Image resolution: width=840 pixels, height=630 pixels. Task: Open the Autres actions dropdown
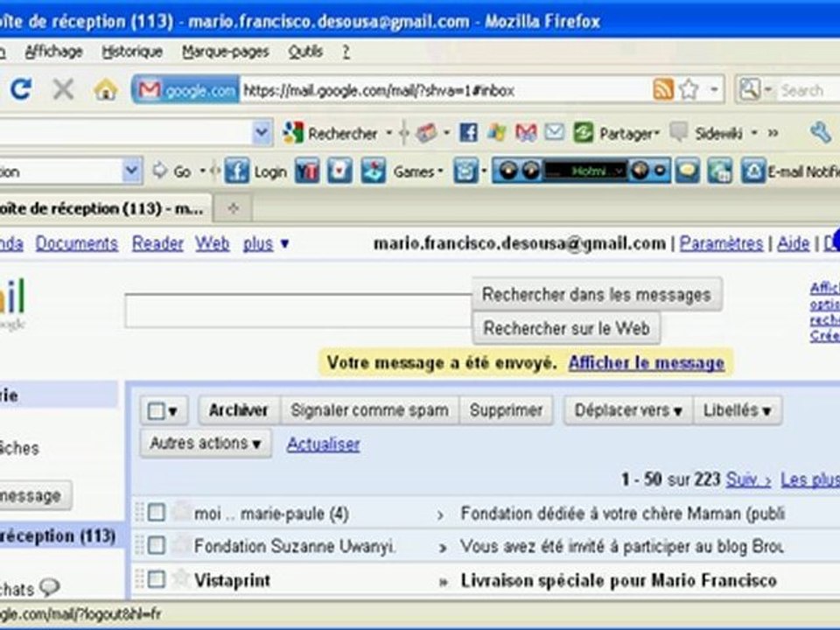coord(206,443)
